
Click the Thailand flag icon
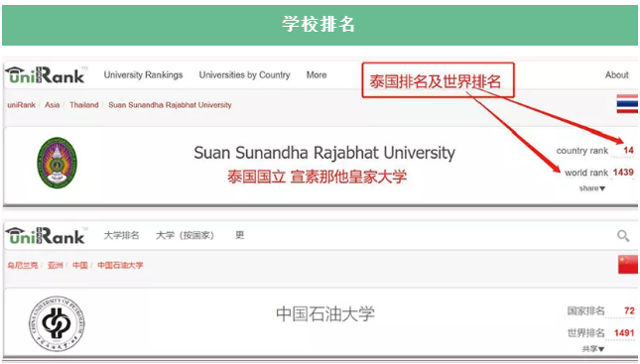click(x=627, y=104)
